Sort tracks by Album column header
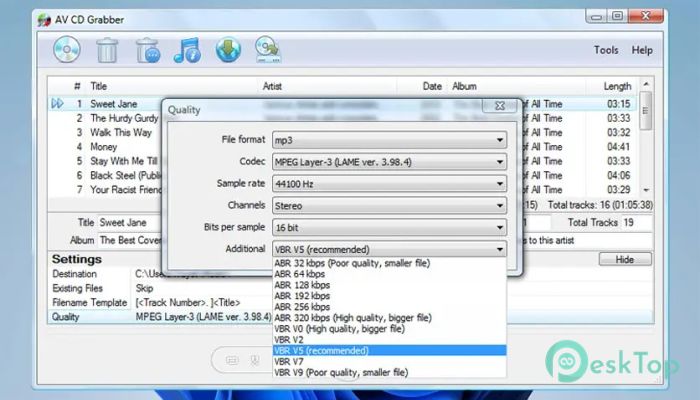 [x=464, y=86]
